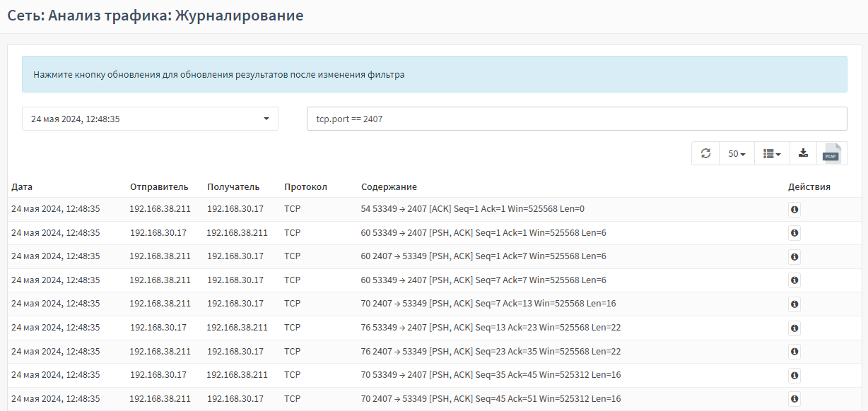
Task: Open the column selection list dropdown
Action: tap(772, 153)
